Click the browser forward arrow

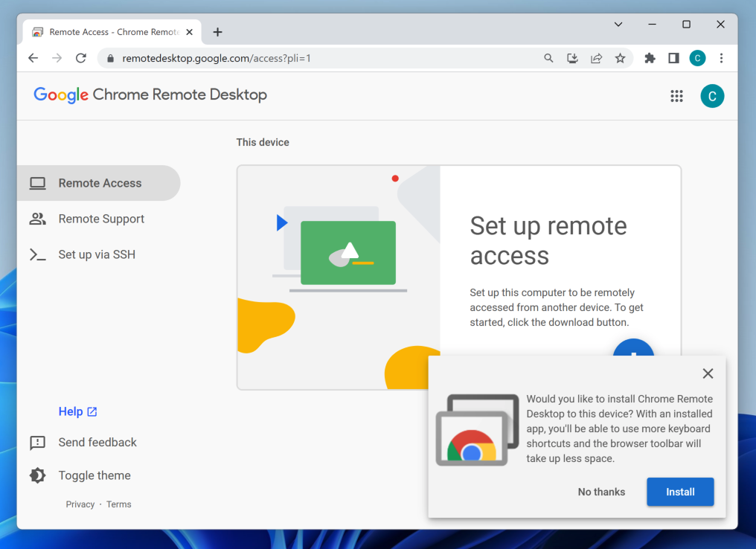click(57, 58)
